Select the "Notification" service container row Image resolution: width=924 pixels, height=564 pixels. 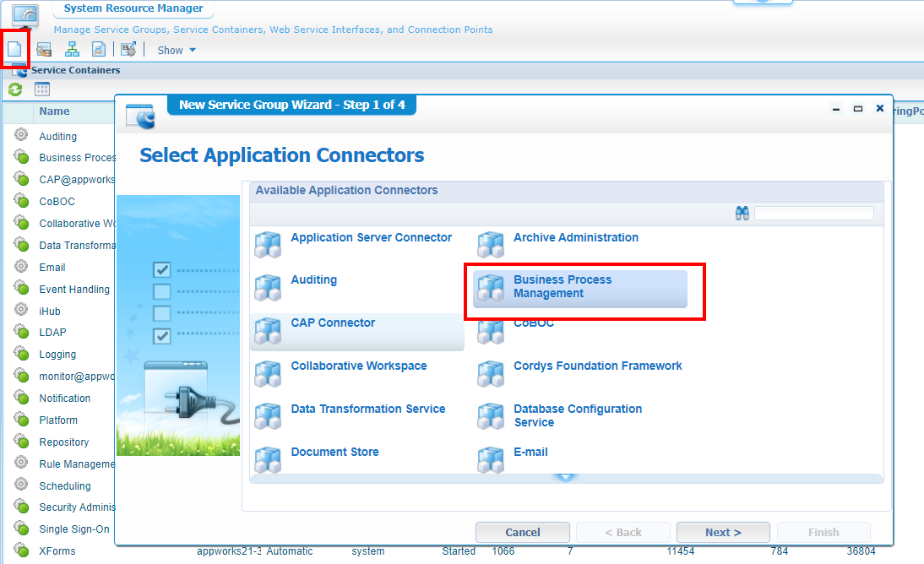tap(65, 399)
